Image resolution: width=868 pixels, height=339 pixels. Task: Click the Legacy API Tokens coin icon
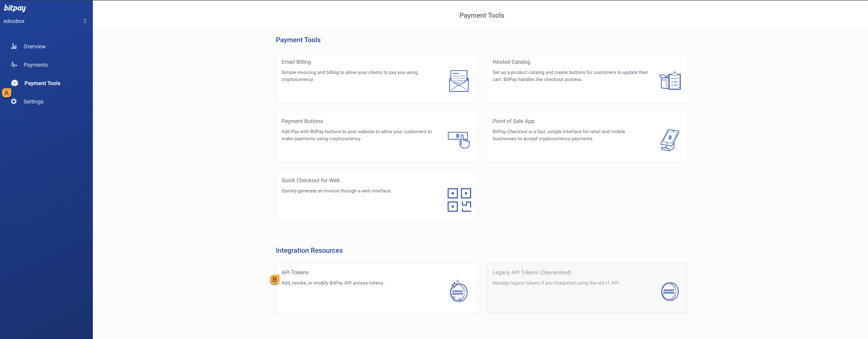[670, 292]
